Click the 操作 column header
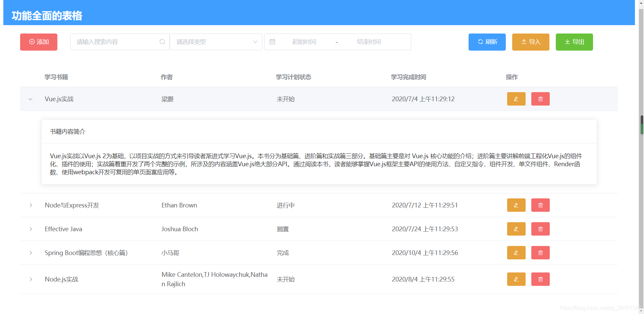The image size is (644, 314). click(x=512, y=77)
